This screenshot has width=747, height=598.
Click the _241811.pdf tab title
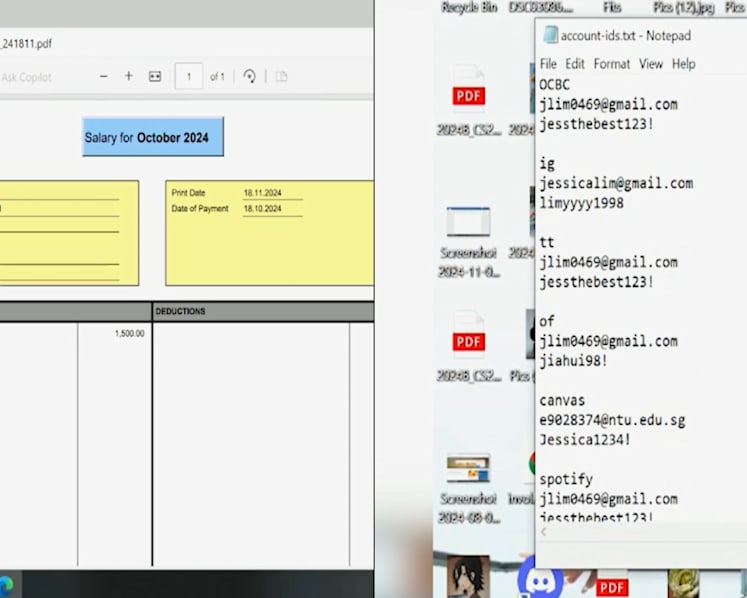pyautogui.click(x=26, y=44)
